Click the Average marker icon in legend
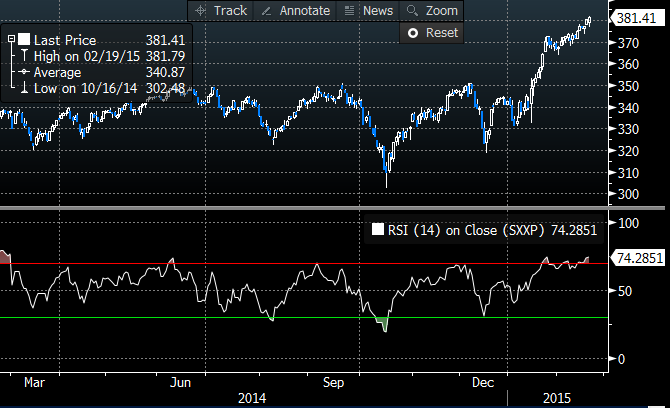Image resolution: width=670 pixels, height=408 pixels. tap(24, 71)
